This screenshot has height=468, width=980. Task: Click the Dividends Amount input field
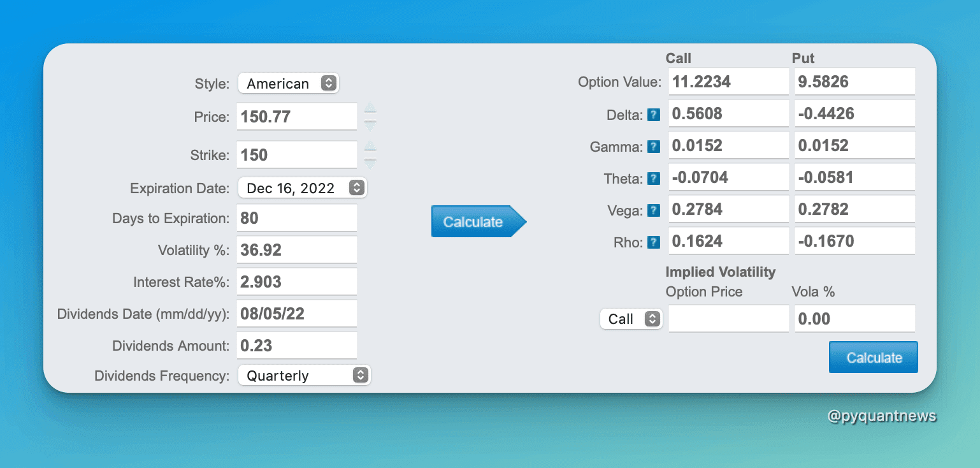click(296, 346)
